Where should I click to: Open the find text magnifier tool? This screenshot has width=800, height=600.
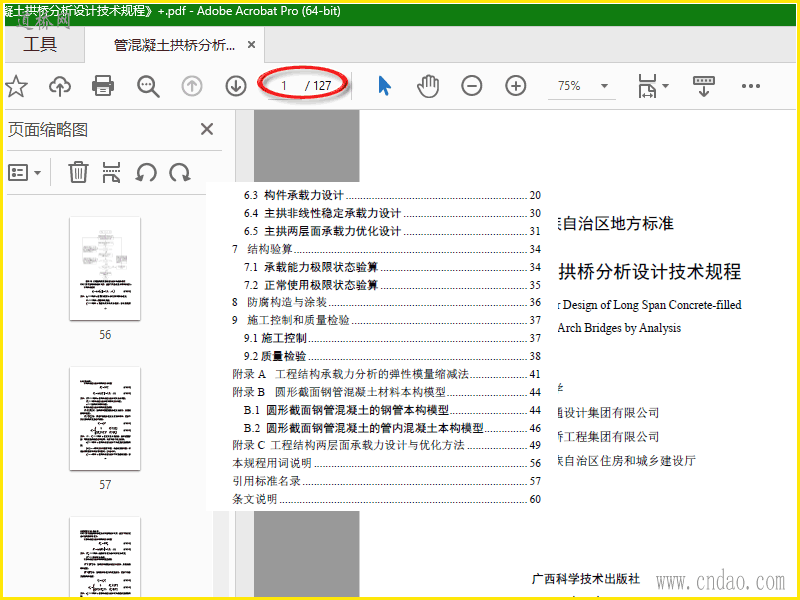coord(148,86)
